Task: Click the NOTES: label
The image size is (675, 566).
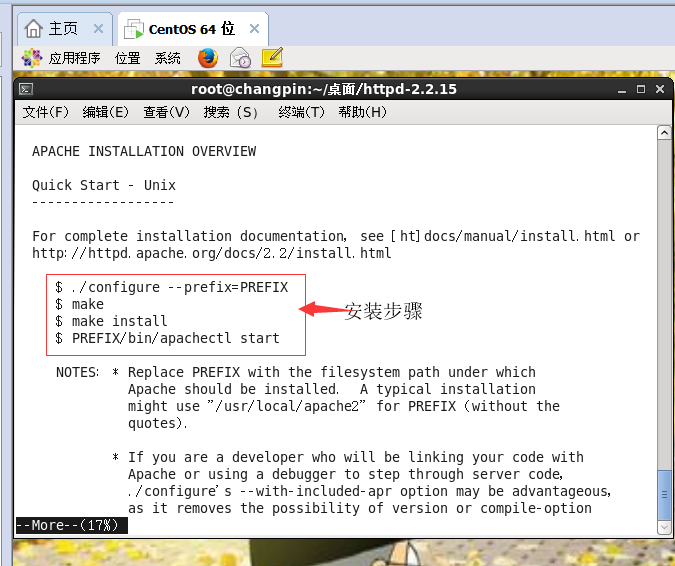Action: pos(77,372)
